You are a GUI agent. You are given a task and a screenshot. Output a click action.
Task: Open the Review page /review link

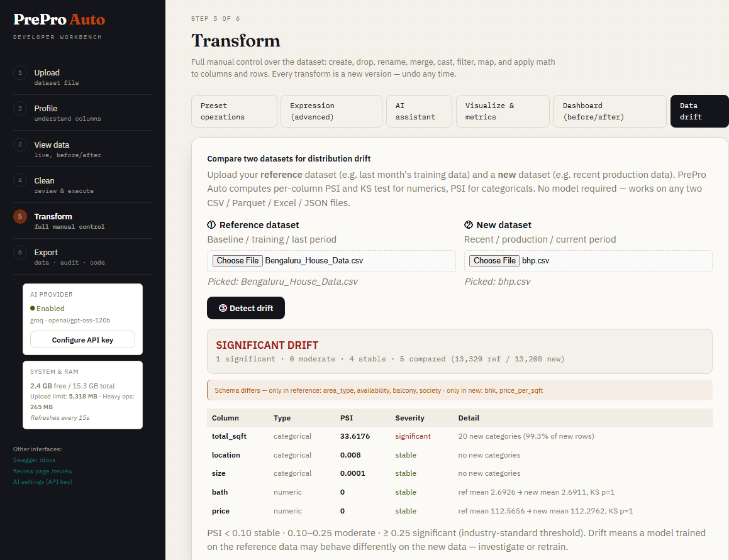43,471
